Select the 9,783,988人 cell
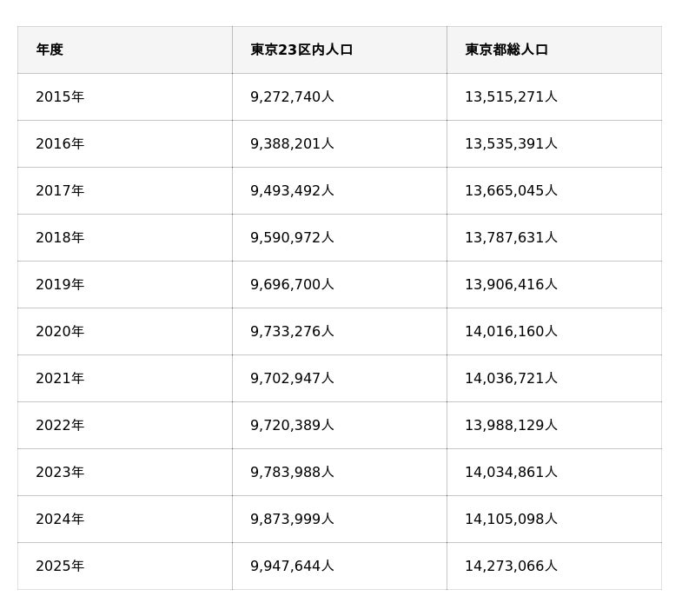 click(x=292, y=473)
